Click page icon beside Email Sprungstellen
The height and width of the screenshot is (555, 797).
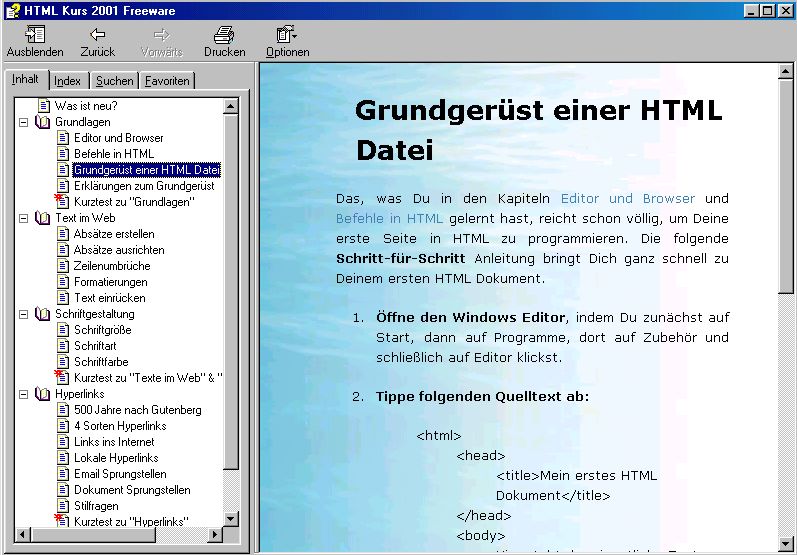(63, 474)
